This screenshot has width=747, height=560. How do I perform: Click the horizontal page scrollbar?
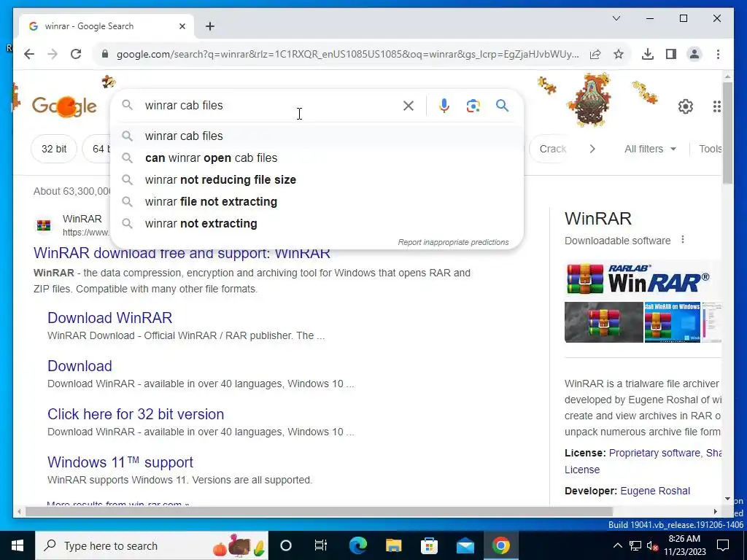(319, 512)
